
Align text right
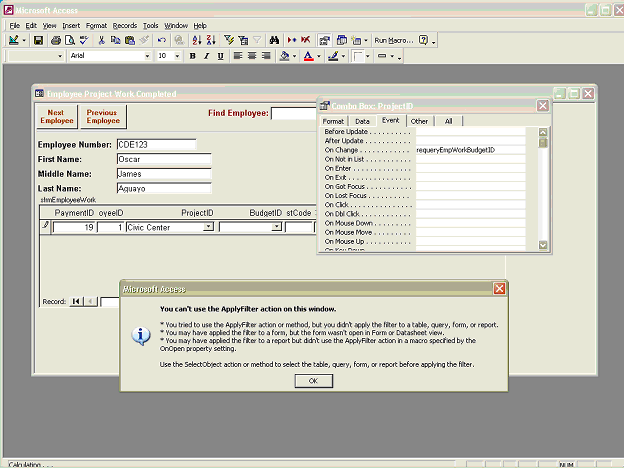[266, 56]
